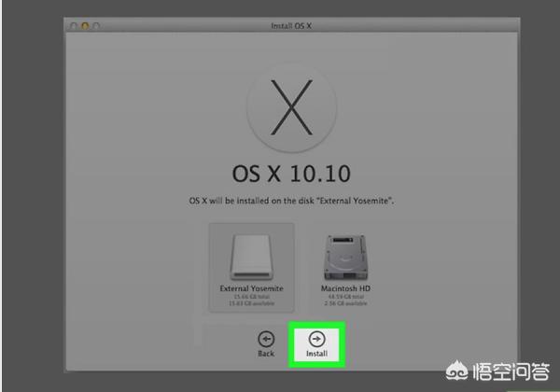Click the 'Macintosh HD' disk label
Image resolution: width=560 pixels, height=392 pixels.
click(345, 288)
